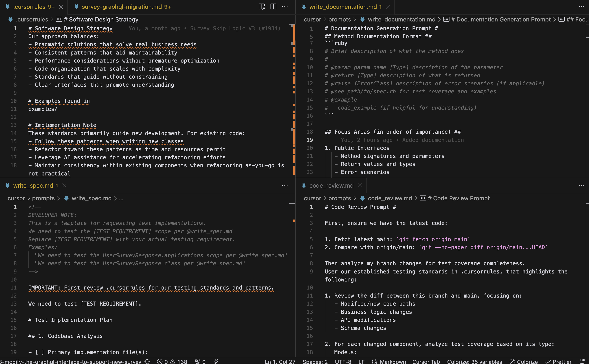Click the ellipsis breadcrumb in write_spec editor
The width and height of the screenshot is (589, 364).
point(121,198)
